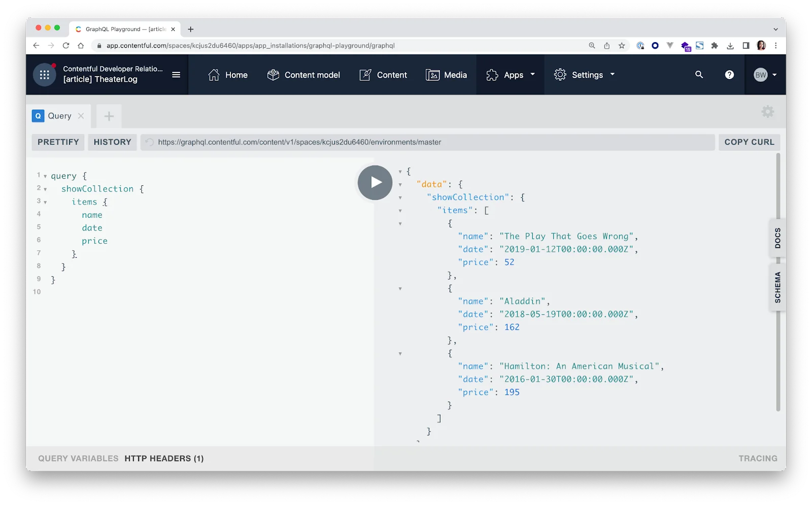This screenshot has width=812, height=505.
Task: Collapse The Play That Goes Wrong item
Action: click(400, 224)
